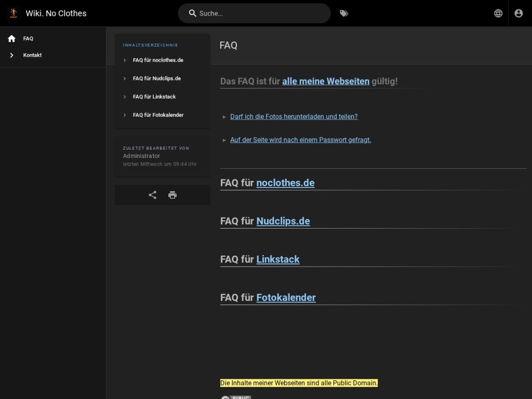Click the Creative Commons public domain badge
Screen dimensions: 532x399
pyautogui.click(x=235, y=397)
